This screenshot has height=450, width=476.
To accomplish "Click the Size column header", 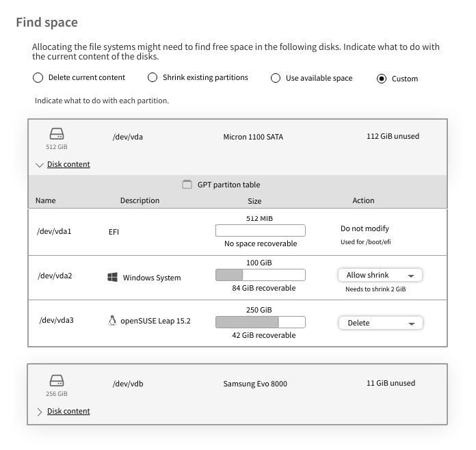I will tap(254, 201).
